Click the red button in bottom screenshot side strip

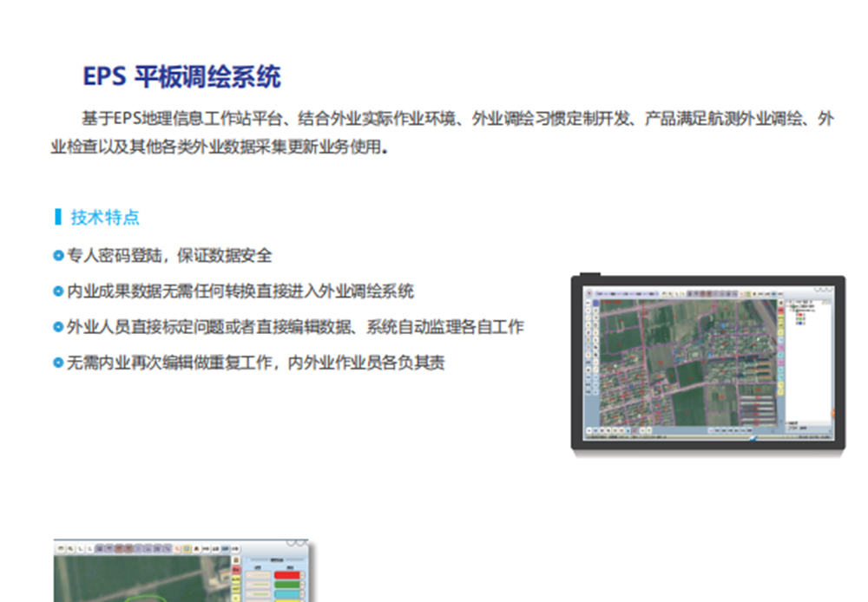(x=236, y=570)
